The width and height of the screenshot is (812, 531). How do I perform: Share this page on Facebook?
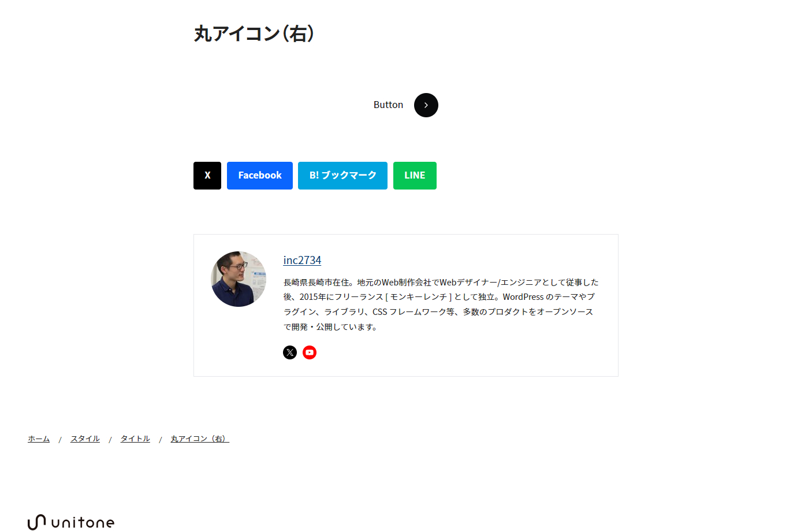pyautogui.click(x=260, y=176)
